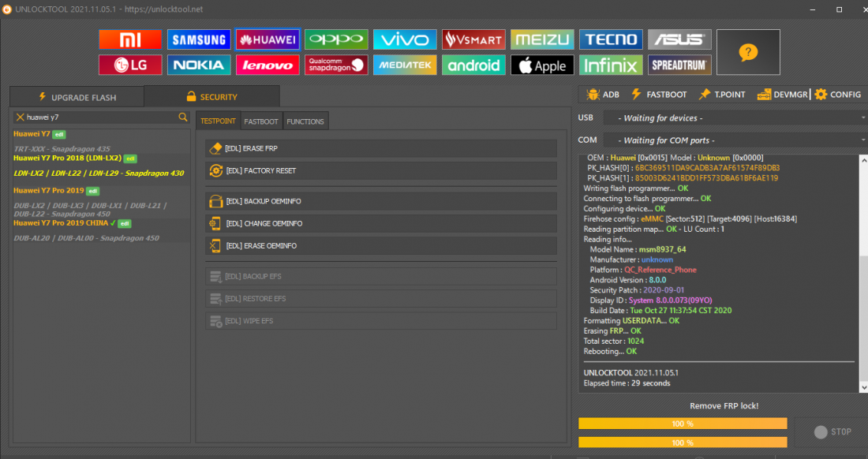Click the TRT-XXX - Snapdragon 435 text

(62, 149)
